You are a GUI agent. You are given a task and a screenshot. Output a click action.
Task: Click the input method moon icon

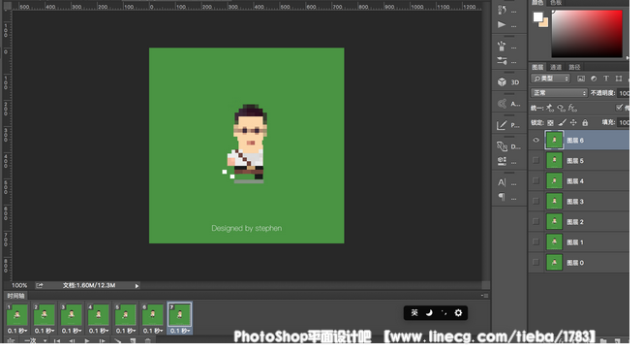point(429,313)
